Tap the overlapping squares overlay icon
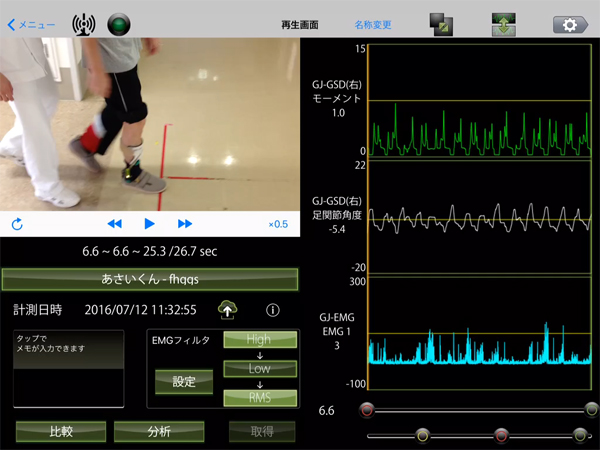This screenshot has width=600, height=450. [x=441, y=24]
